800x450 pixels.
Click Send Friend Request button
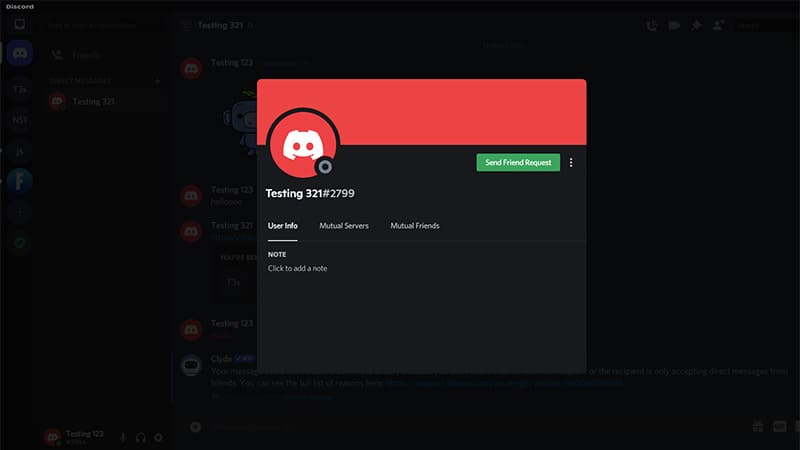point(517,162)
